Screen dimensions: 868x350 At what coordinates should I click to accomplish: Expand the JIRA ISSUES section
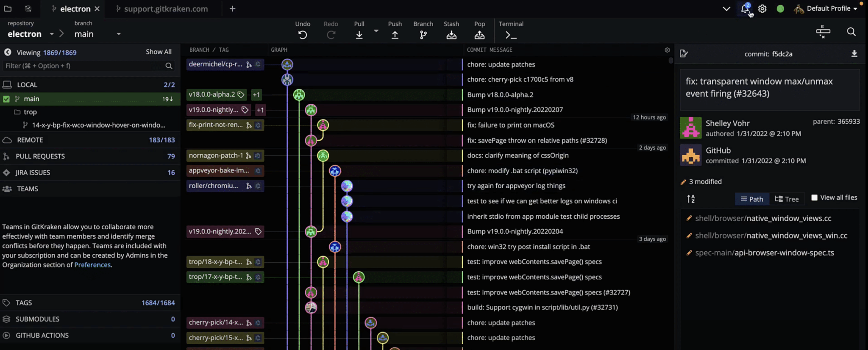coord(90,172)
